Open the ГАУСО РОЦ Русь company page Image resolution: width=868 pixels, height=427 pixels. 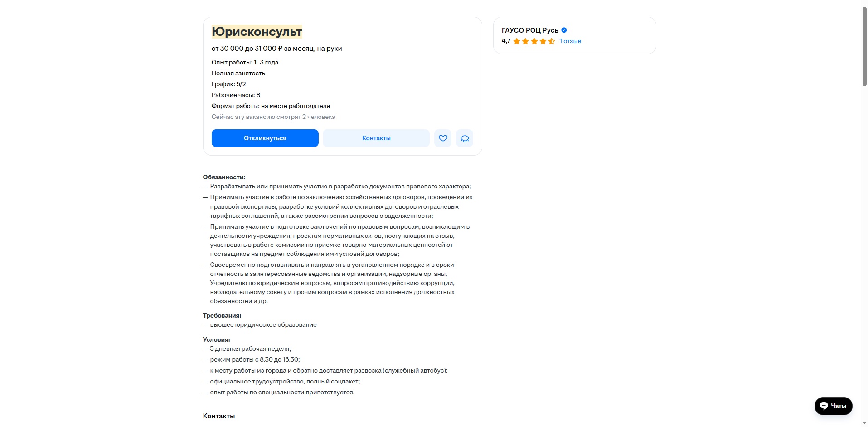click(529, 30)
